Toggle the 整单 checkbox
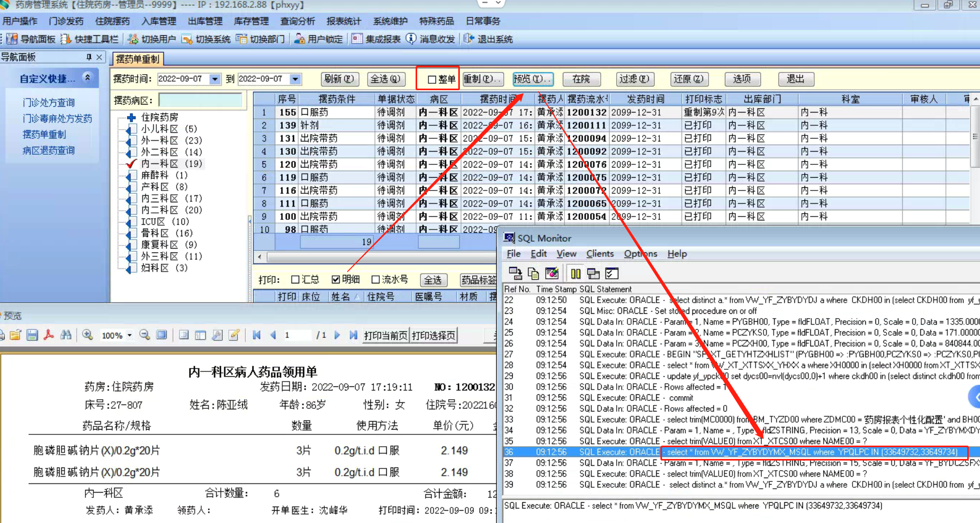 tap(432, 80)
